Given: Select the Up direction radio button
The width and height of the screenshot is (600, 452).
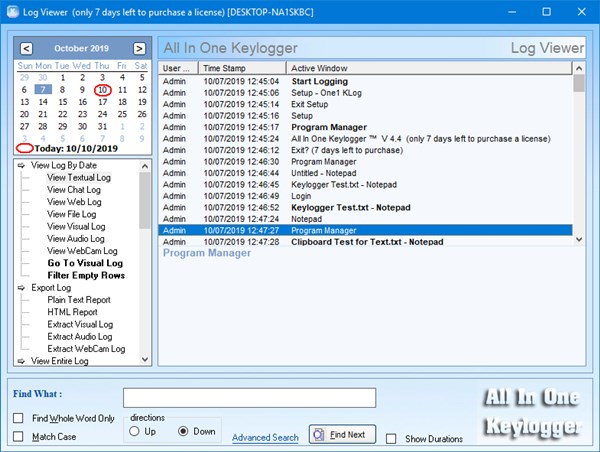Looking at the screenshot, I should (x=134, y=431).
